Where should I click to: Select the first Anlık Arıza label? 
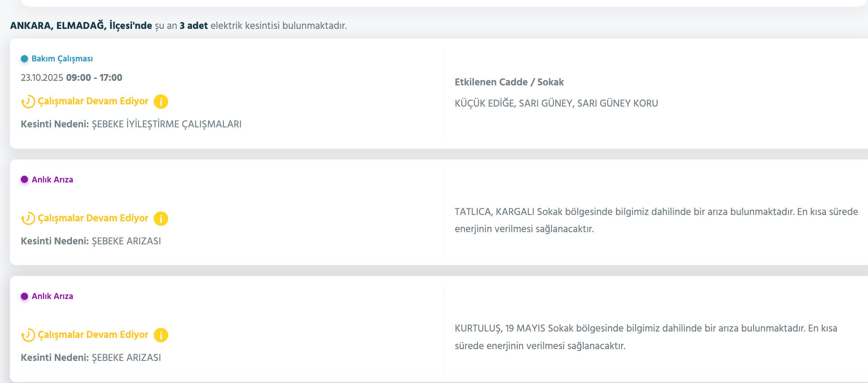coord(52,179)
